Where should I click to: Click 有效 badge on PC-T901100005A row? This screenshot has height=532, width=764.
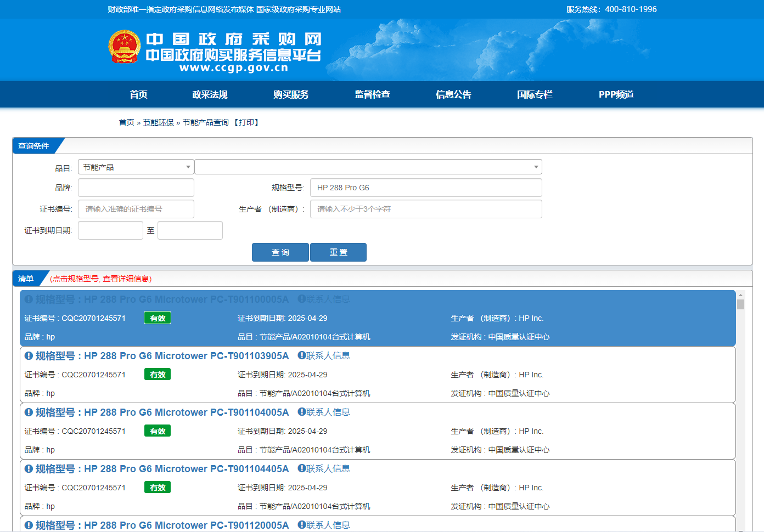tap(158, 318)
